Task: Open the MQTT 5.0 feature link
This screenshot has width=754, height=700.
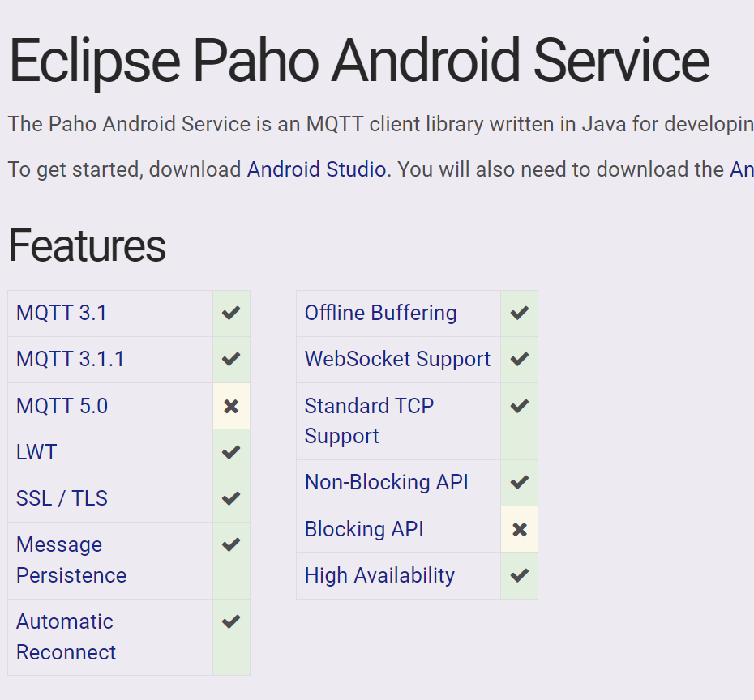Action: click(62, 406)
